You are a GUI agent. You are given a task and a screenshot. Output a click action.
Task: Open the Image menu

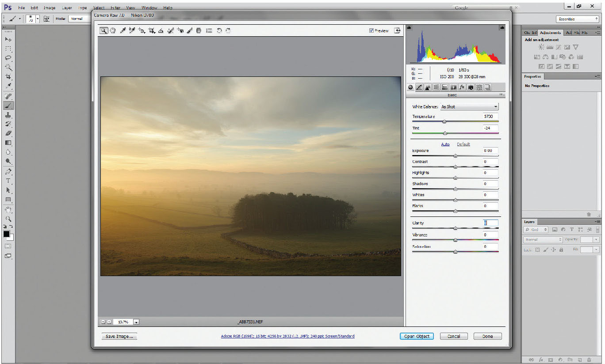point(50,8)
